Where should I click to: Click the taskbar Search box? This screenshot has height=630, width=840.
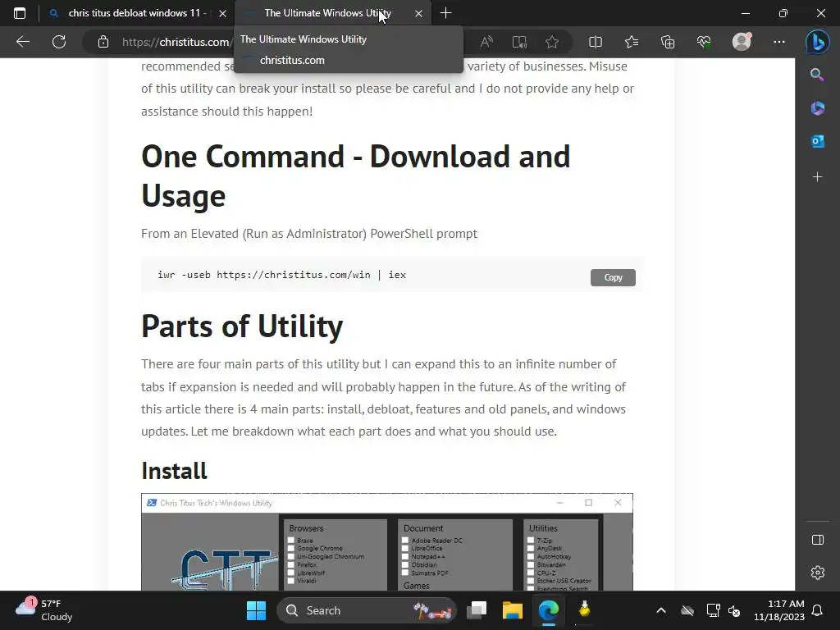[x=367, y=610]
